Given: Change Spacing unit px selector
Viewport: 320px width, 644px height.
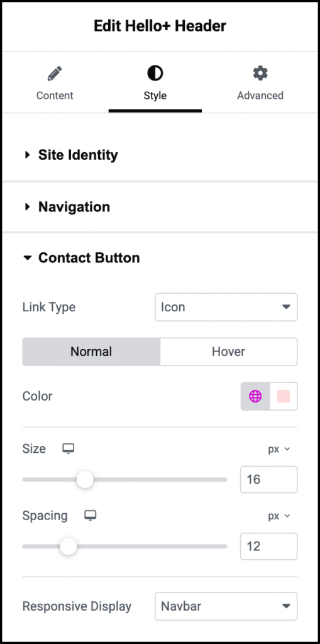Looking at the screenshot, I should 279,516.
